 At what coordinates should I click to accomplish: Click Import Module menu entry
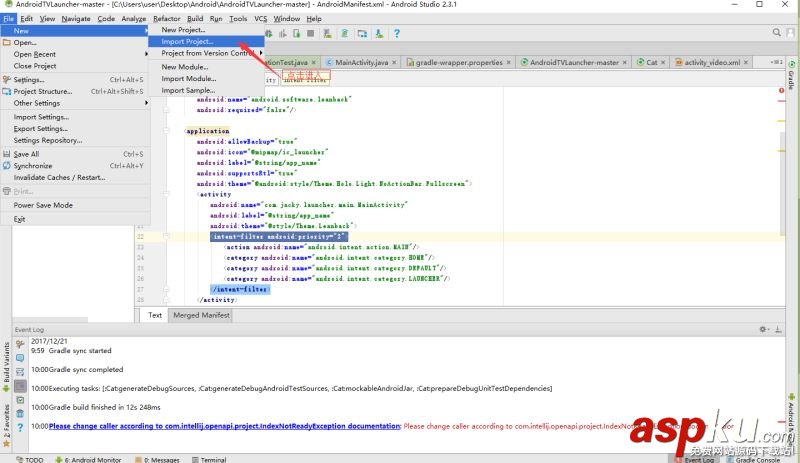[206, 79]
